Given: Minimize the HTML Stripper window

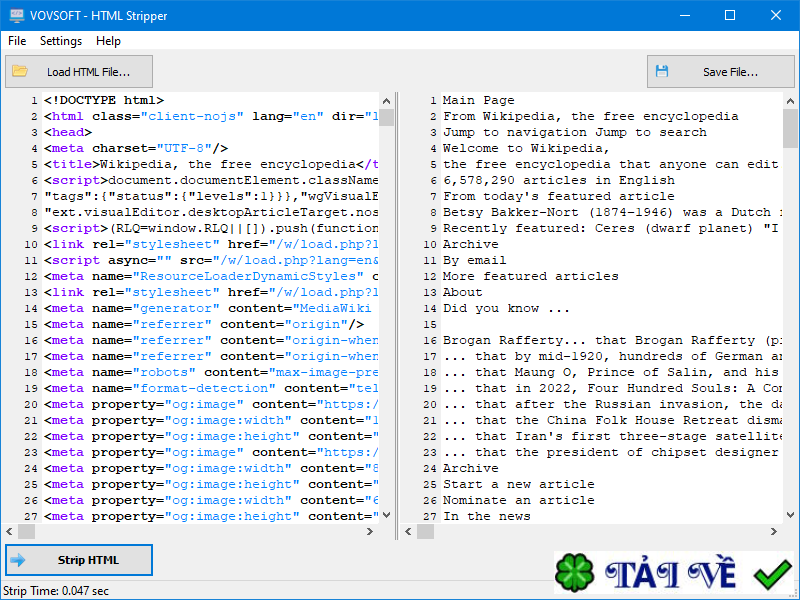Looking at the screenshot, I should [x=685, y=15].
